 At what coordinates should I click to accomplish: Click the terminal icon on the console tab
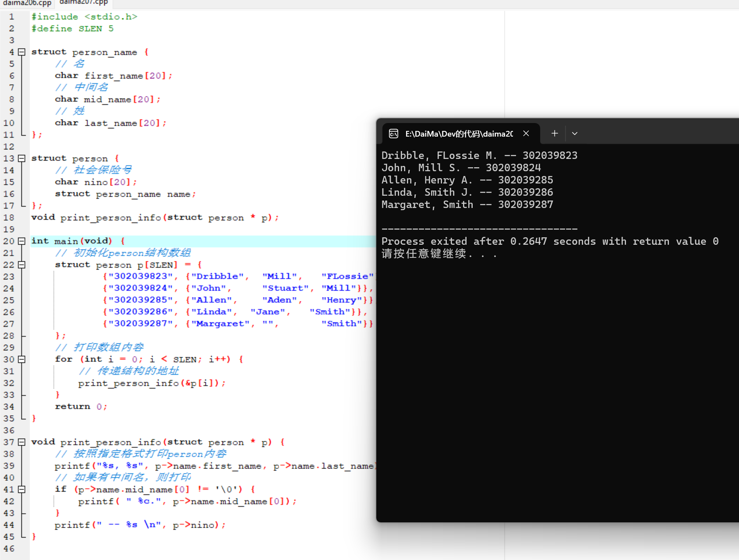393,134
